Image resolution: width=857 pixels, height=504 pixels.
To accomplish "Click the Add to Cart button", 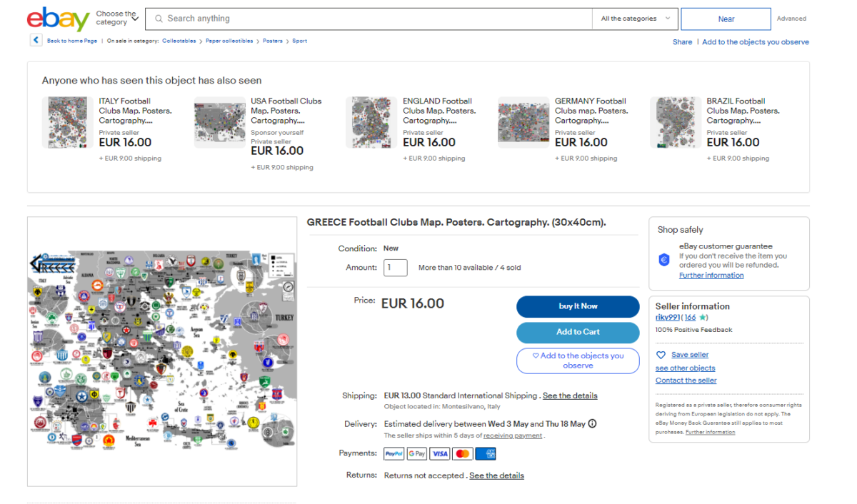I will tap(578, 332).
